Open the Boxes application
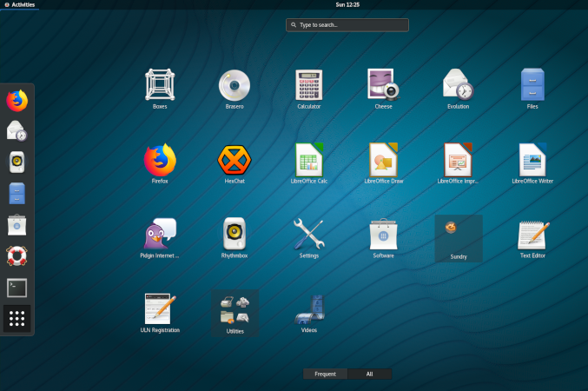588x391 pixels. pos(160,89)
